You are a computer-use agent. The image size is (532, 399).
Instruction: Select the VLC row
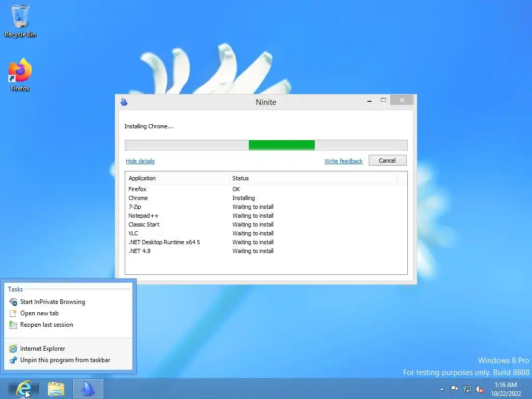tap(266, 233)
